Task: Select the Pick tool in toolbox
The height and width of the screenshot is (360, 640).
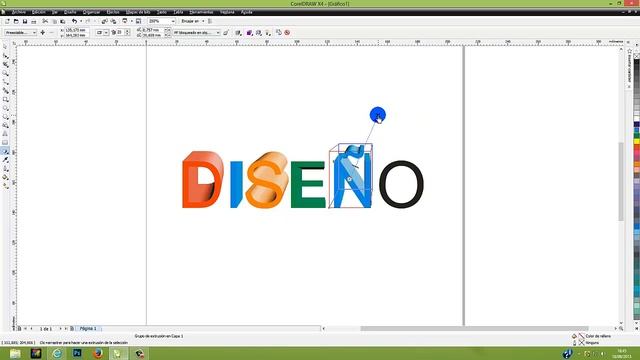Action: click(x=5, y=47)
